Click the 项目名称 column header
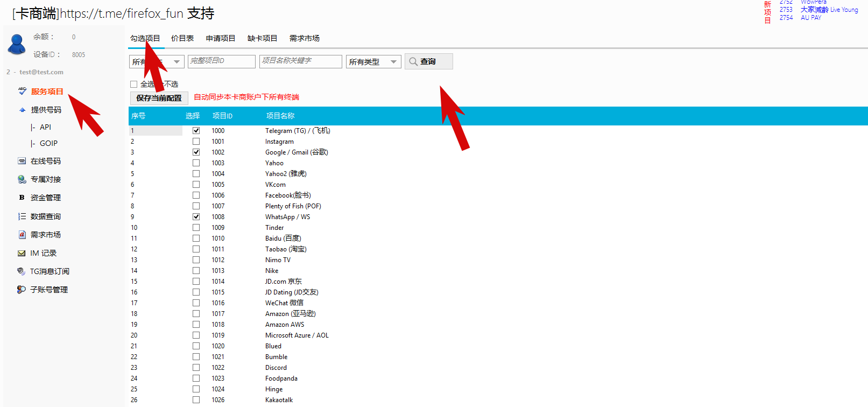This screenshot has height=407, width=868. click(x=280, y=116)
